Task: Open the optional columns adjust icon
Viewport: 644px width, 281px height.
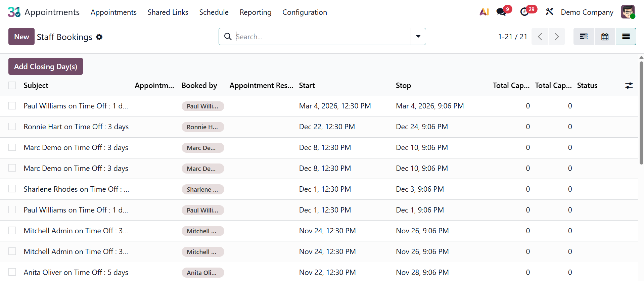Action: point(629,86)
